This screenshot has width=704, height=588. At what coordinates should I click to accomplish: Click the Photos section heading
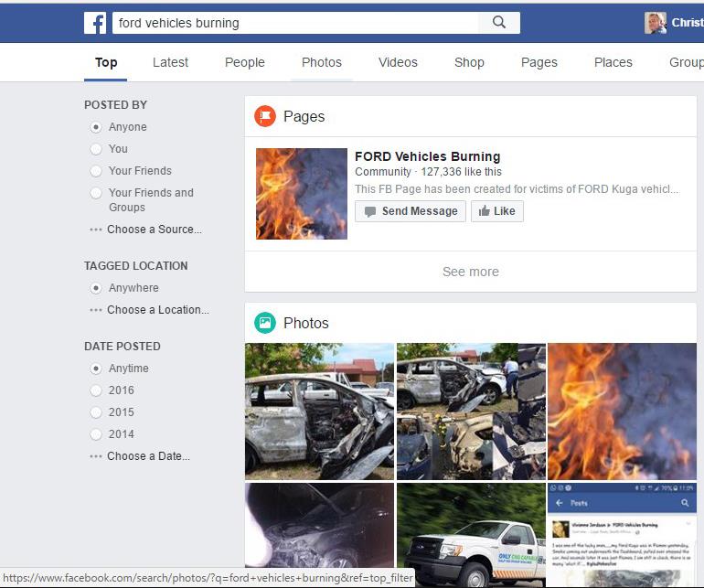point(305,324)
